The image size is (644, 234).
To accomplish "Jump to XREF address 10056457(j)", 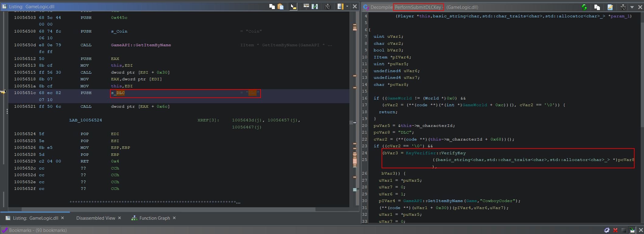I will pyautogui.click(x=283, y=120).
